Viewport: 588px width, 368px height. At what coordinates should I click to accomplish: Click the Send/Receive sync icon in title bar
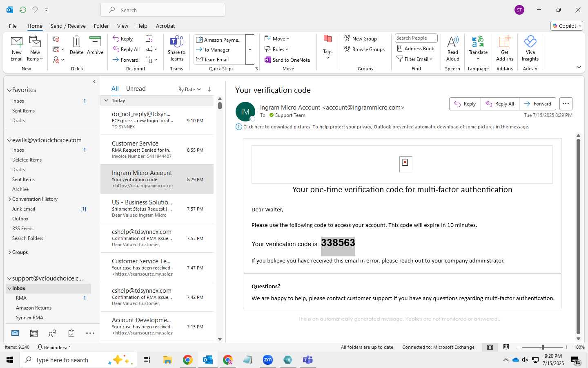23,10
